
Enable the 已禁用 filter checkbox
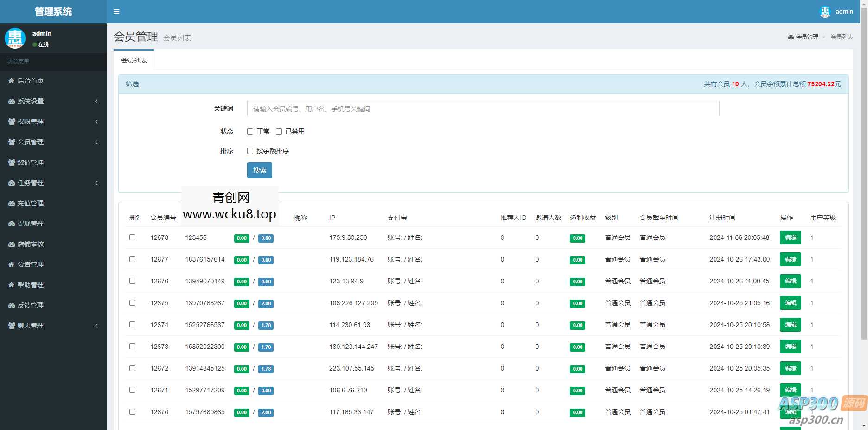coord(279,131)
